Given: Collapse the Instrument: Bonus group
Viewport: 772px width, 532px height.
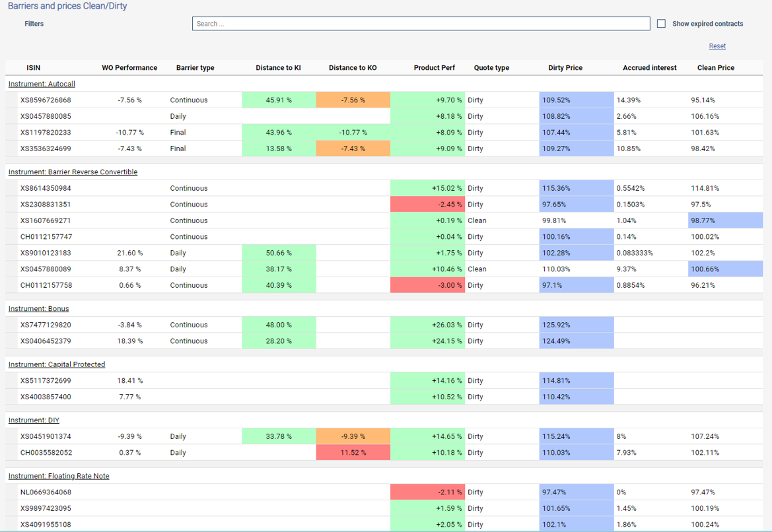Looking at the screenshot, I should pos(38,308).
